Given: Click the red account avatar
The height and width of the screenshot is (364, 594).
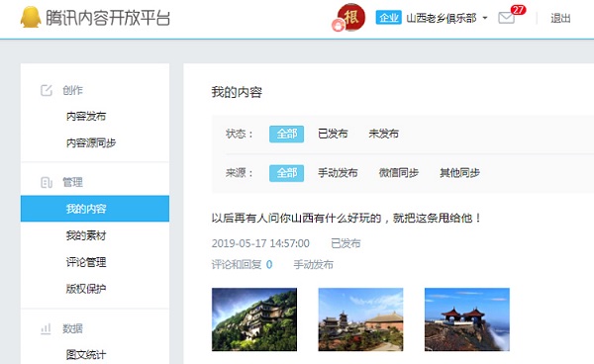Looking at the screenshot, I should pos(350,17).
